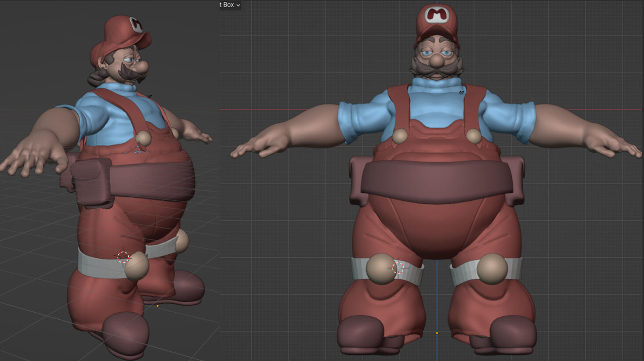The height and width of the screenshot is (361, 644).
Task: Select the knee sphere in the perspective view
Action: tap(136, 266)
